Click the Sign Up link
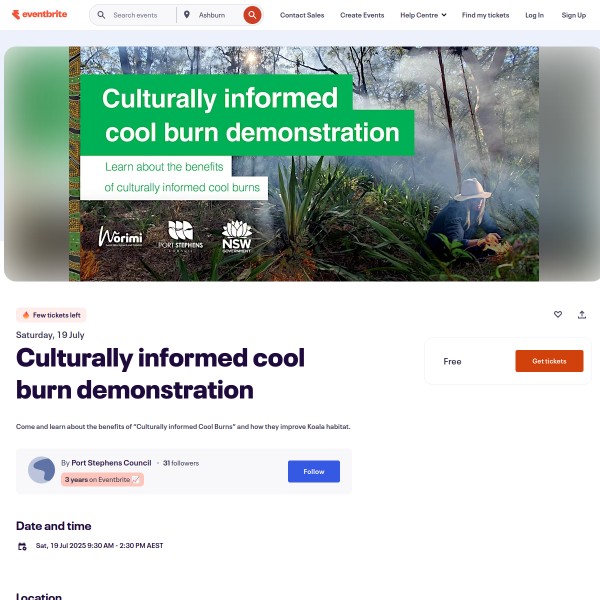 574,15
